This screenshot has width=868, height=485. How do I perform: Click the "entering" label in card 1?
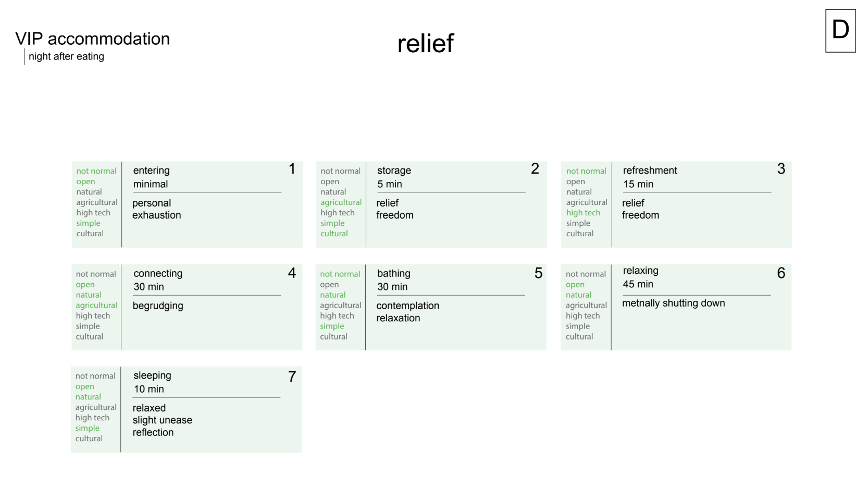tap(151, 171)
